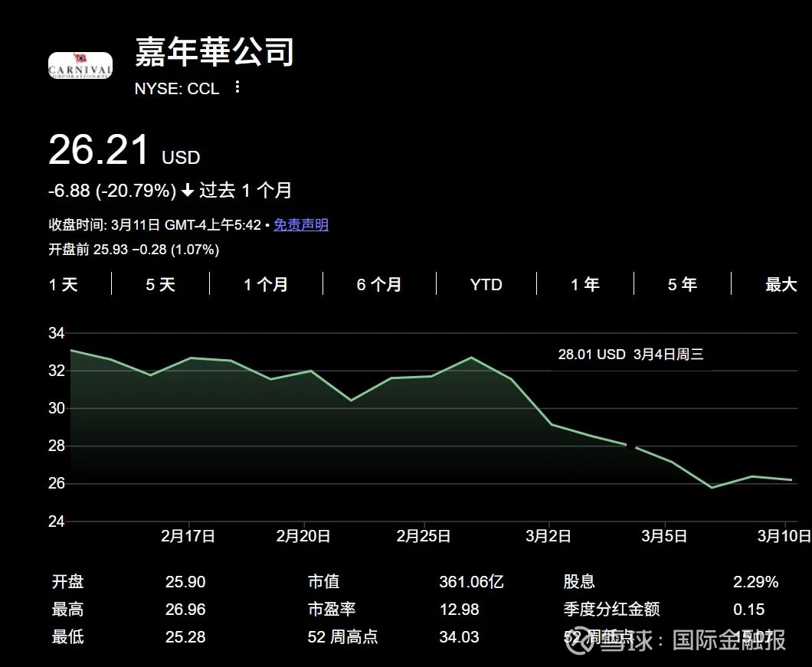Click the Carnival company logo

coord(80,65)
